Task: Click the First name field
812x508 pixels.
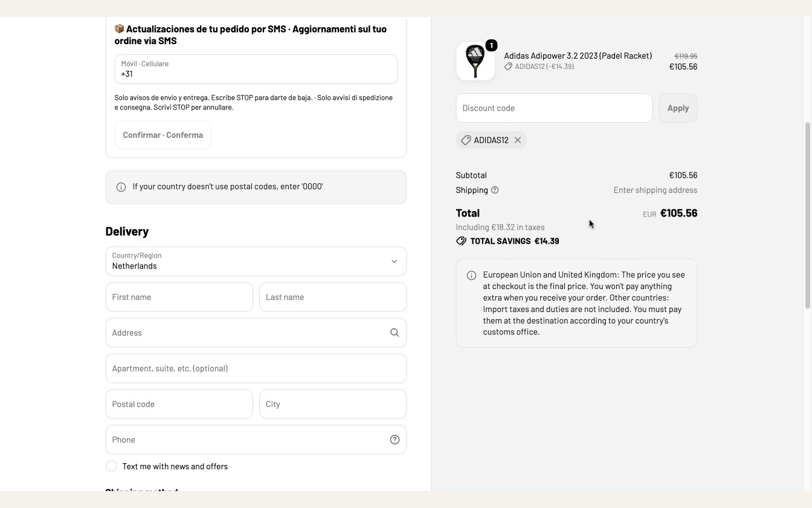Action: [x=179, y=297]
